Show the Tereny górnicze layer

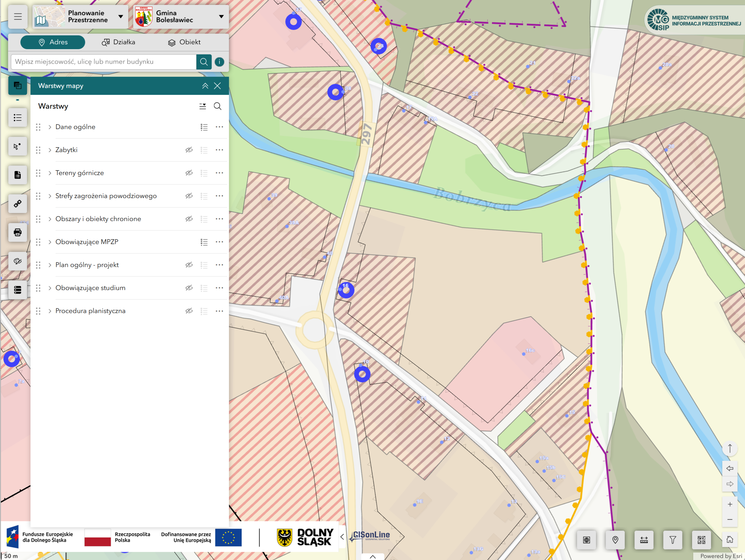coord(189,173)
